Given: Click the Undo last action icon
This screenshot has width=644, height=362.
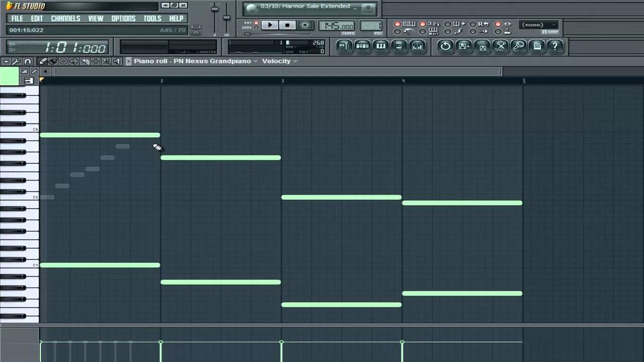Looking at the screenshot, I should 445,46.
